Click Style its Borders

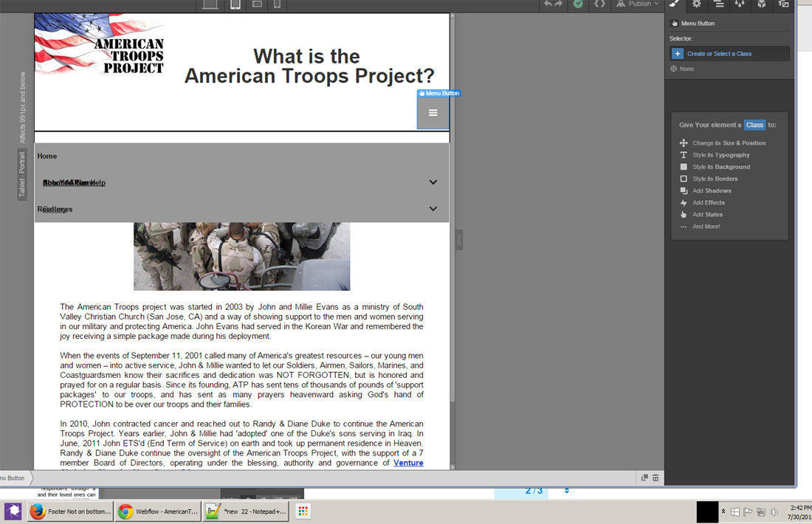click(x=715, y=179)
